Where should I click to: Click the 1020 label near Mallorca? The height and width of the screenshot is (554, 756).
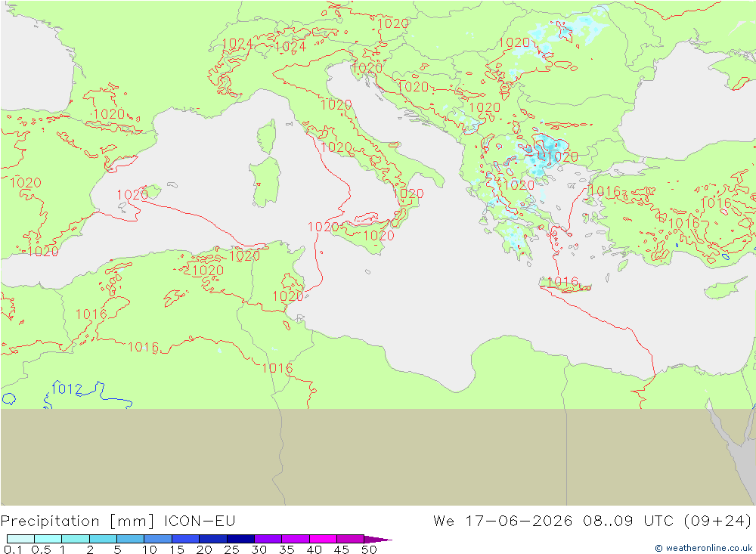[132, 195]
